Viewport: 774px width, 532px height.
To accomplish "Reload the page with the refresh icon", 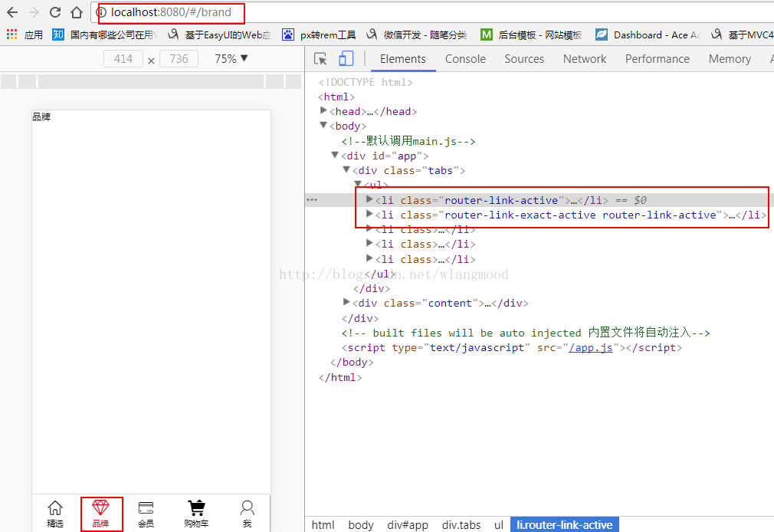I will click(55, 11).
